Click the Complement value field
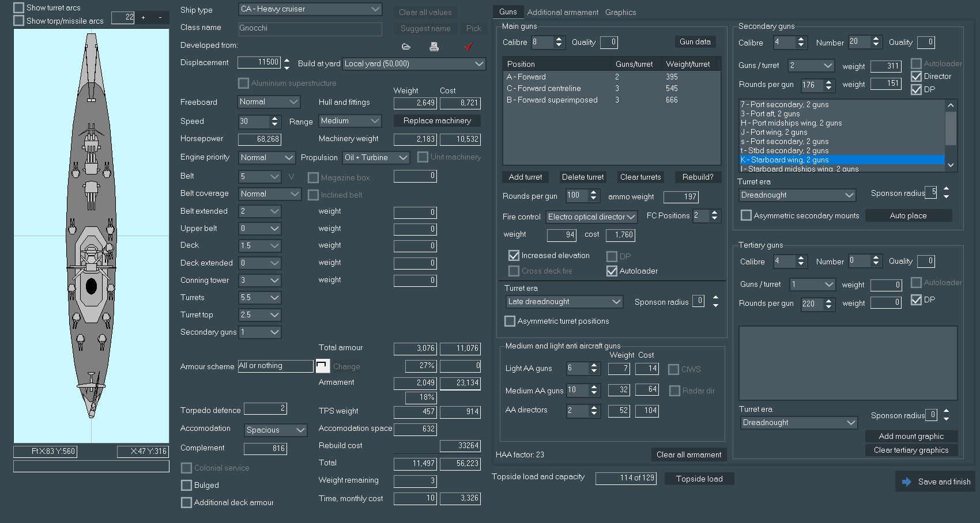Screen dimensions: 980x523 [x=265, y=448]
